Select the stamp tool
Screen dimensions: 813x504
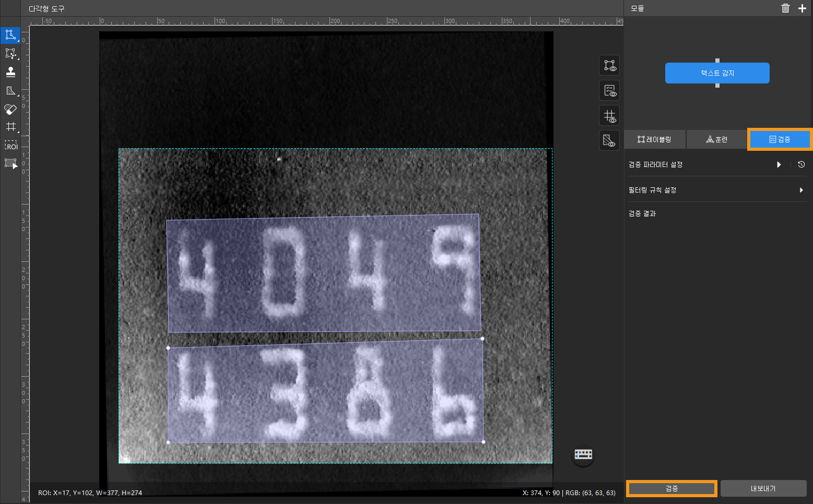click(10, 72)
